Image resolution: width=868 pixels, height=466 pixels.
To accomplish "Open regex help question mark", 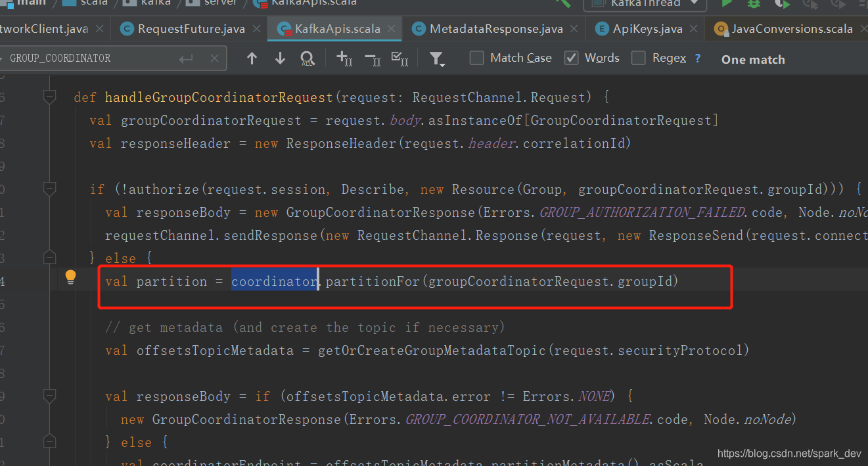I will 697,58.
